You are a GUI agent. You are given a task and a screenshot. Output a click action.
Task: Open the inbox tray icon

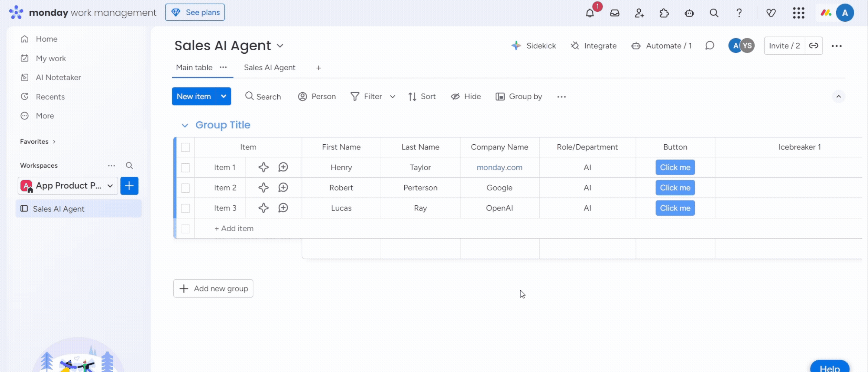tap(614, 13)
